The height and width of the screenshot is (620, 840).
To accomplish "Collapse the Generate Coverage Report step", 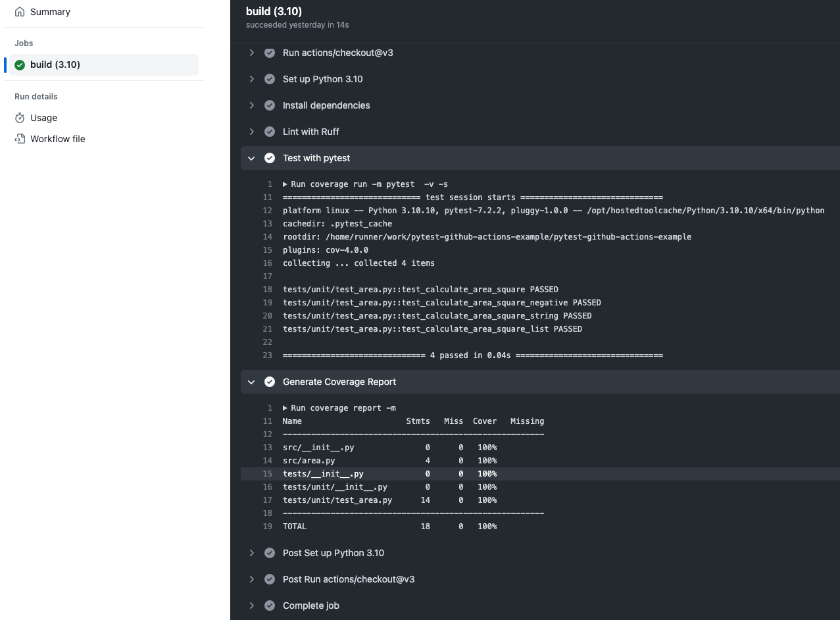I will (x=251, y=381).
